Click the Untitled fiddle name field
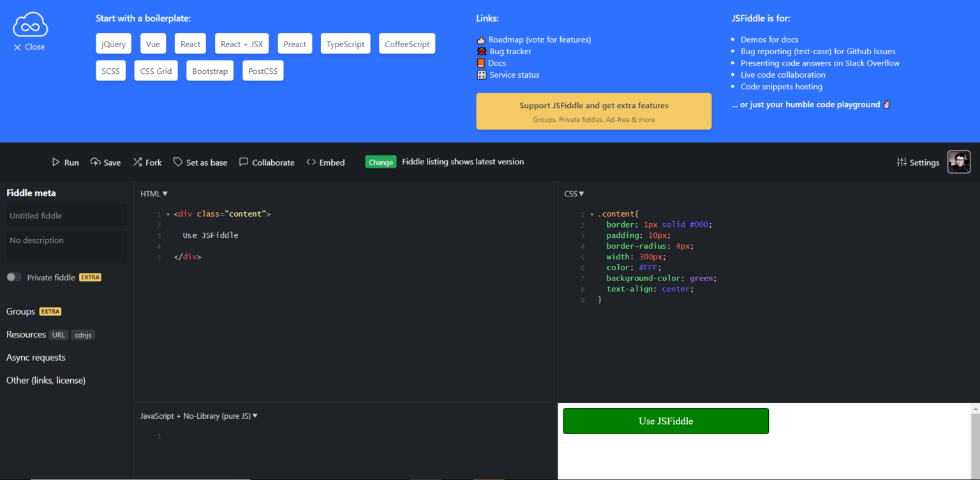980x480 pixels. click(x=66, y=215)
